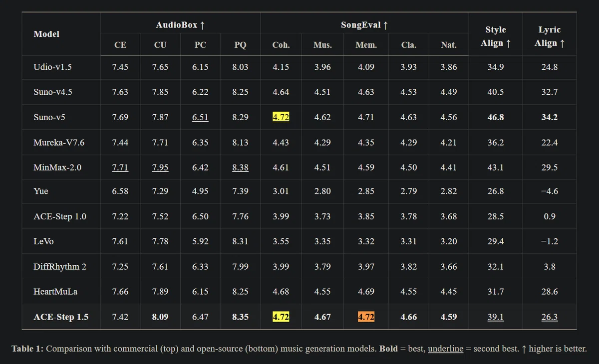Click the SongEval column group header

tap(364, 24)
